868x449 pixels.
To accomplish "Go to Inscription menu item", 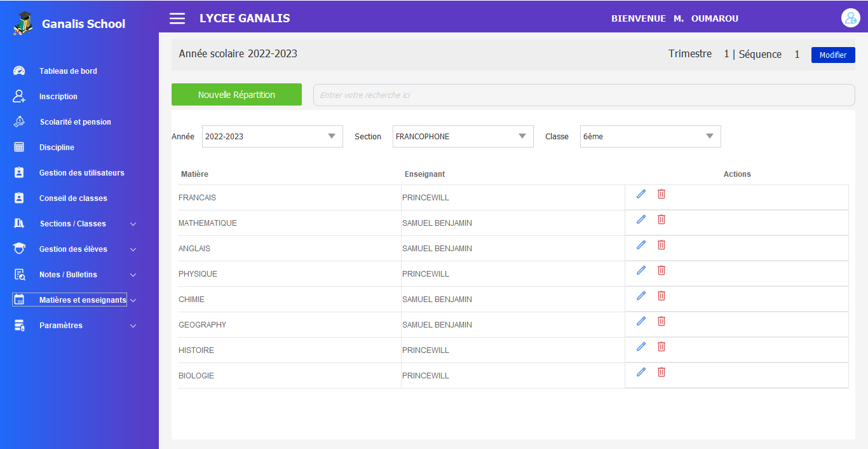I will click(x=58, y=97).
